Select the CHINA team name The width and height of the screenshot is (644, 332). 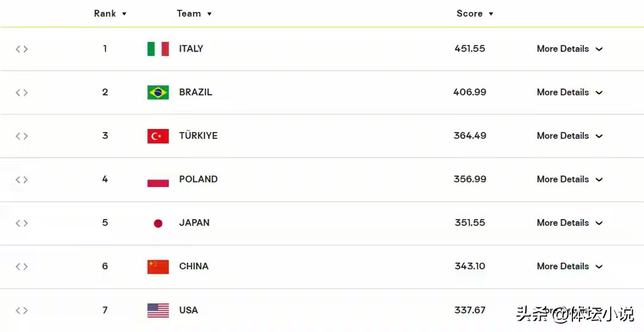194,266
